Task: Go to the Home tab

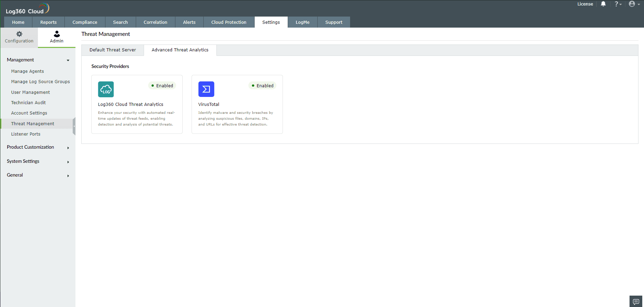Action: [x=18, y=22]
